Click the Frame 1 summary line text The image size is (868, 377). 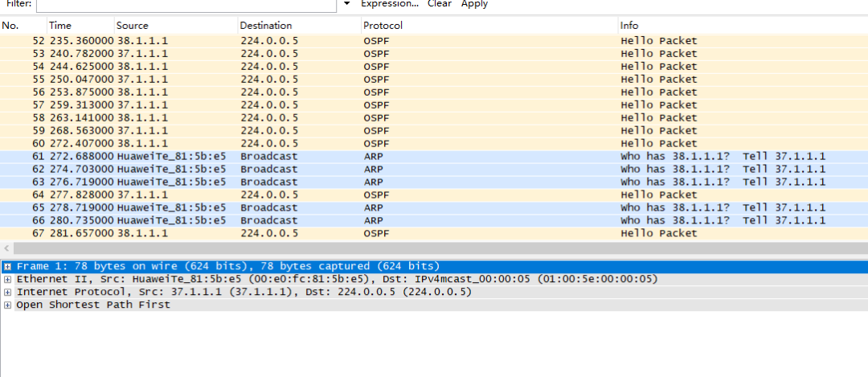pos(228,266)
